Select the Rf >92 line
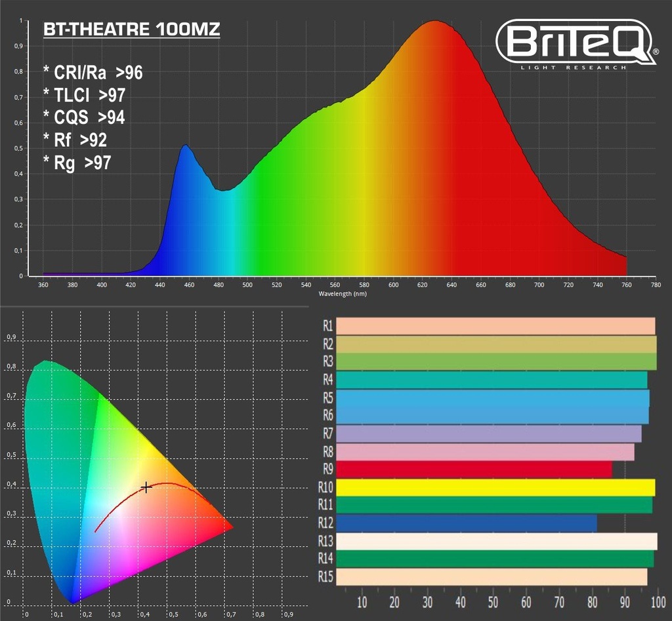The image size is (672, 621). point(75,140)
